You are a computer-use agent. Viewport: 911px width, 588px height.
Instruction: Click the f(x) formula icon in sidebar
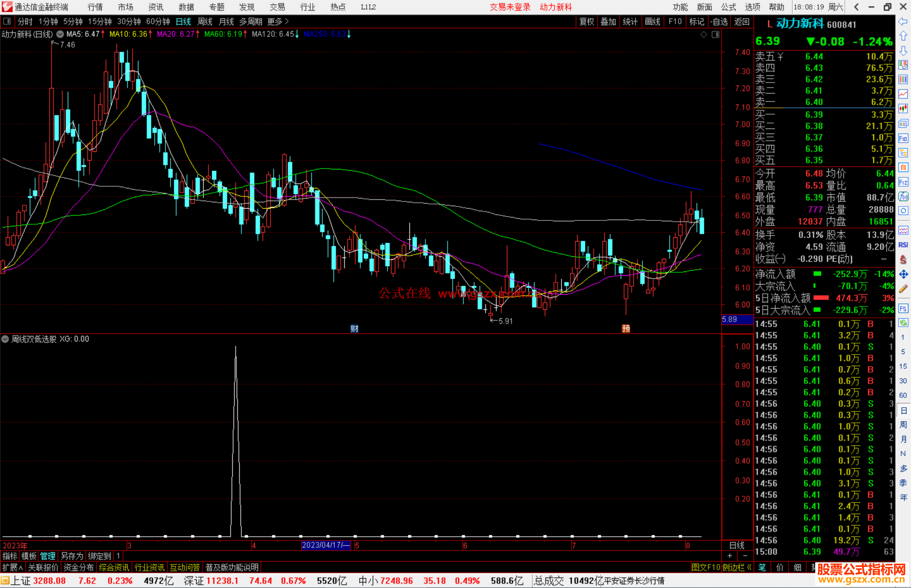click(x=903, y=196)
